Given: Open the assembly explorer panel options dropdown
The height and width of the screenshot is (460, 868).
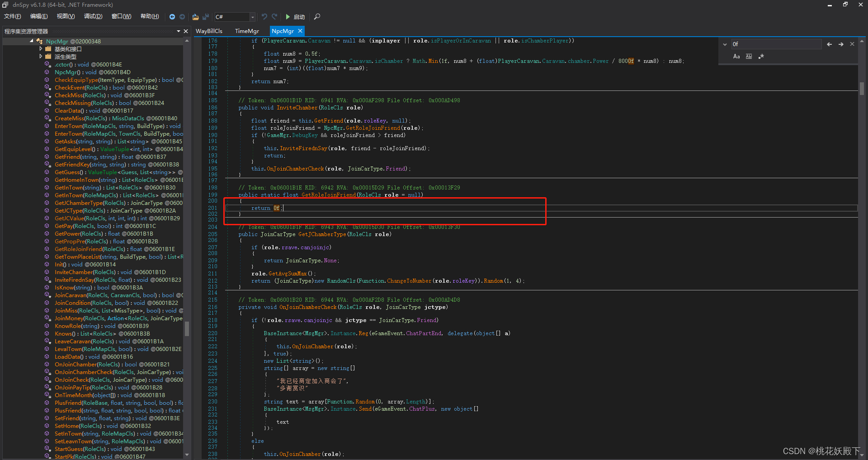Looking at the screenshot, I should click(x=178, y=31).
